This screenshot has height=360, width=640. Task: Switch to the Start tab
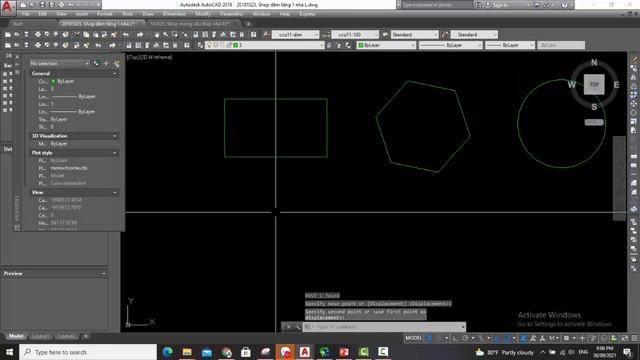(x=18, y=24)
